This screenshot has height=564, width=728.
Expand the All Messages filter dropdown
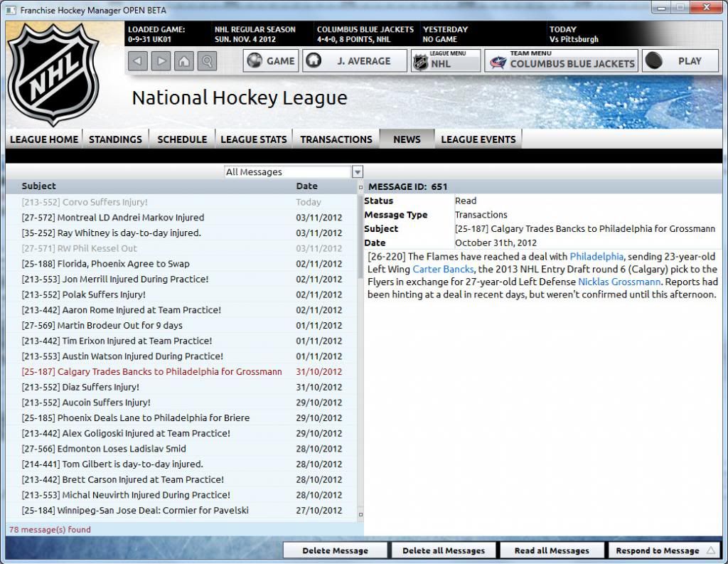(x=357, y=172)
